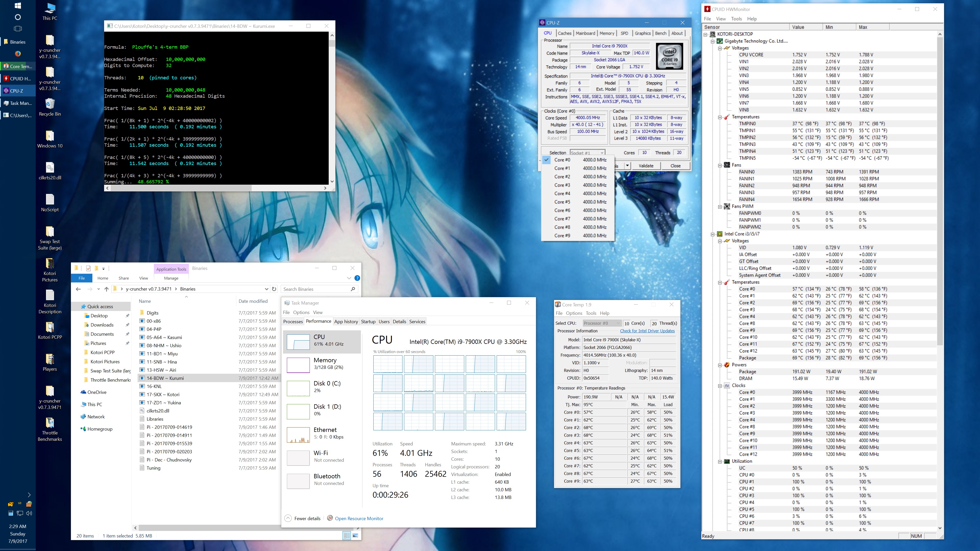This screenshot has height=551, width=980.
Task: Click the Validate button in CPU-Z
Action: coord(646,166)
